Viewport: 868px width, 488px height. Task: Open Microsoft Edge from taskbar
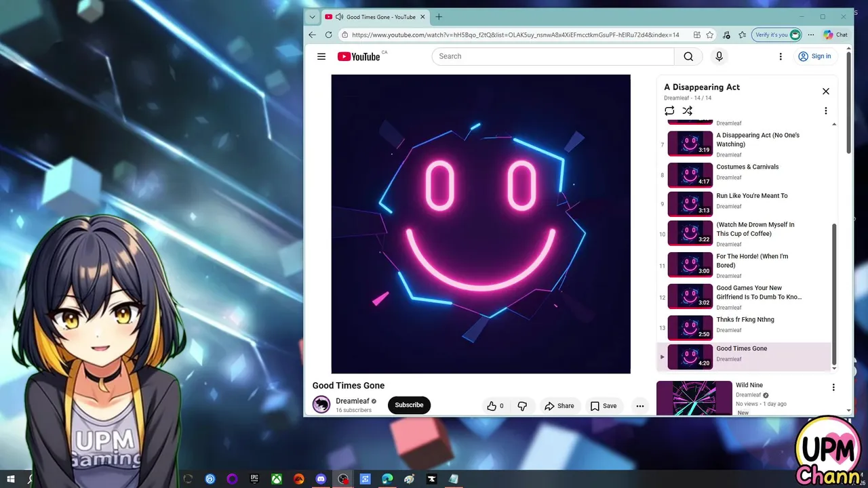coord(387,479)
